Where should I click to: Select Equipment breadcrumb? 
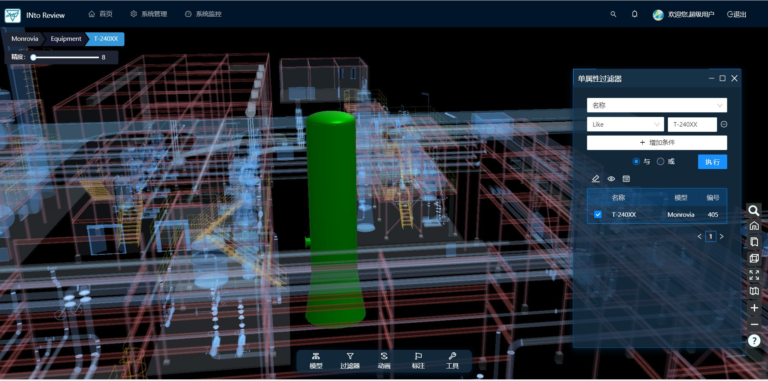point(66,39)
